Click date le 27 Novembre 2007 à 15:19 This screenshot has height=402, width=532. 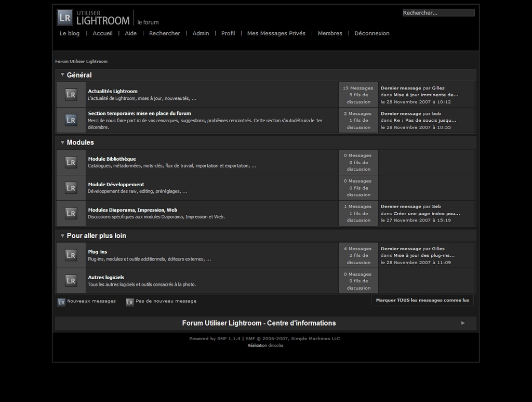pos(416,221)
